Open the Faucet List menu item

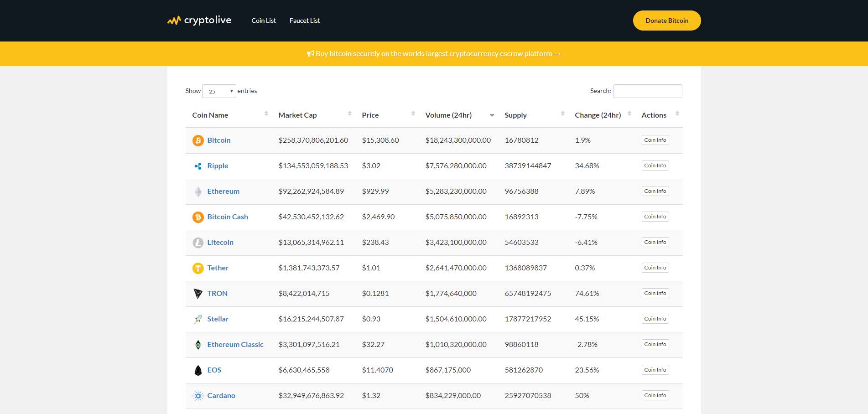pos(305,21)
